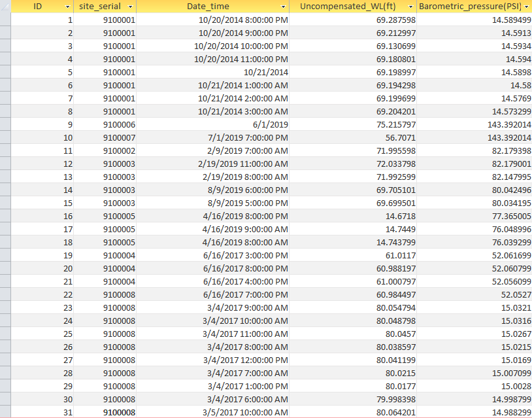Select the row selector for record ID 9

pos(5,124)
